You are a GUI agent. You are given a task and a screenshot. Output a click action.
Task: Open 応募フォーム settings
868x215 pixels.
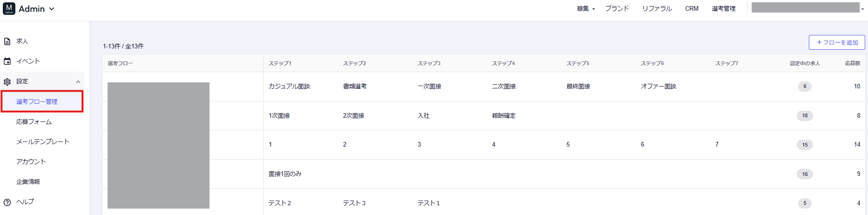[x=34, y=121]
